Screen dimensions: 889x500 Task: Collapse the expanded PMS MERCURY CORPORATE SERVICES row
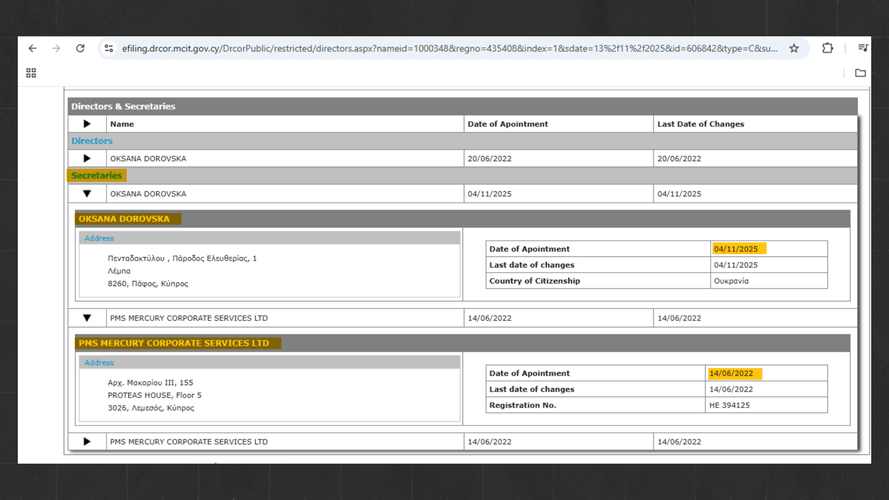[x=87, y=318]
